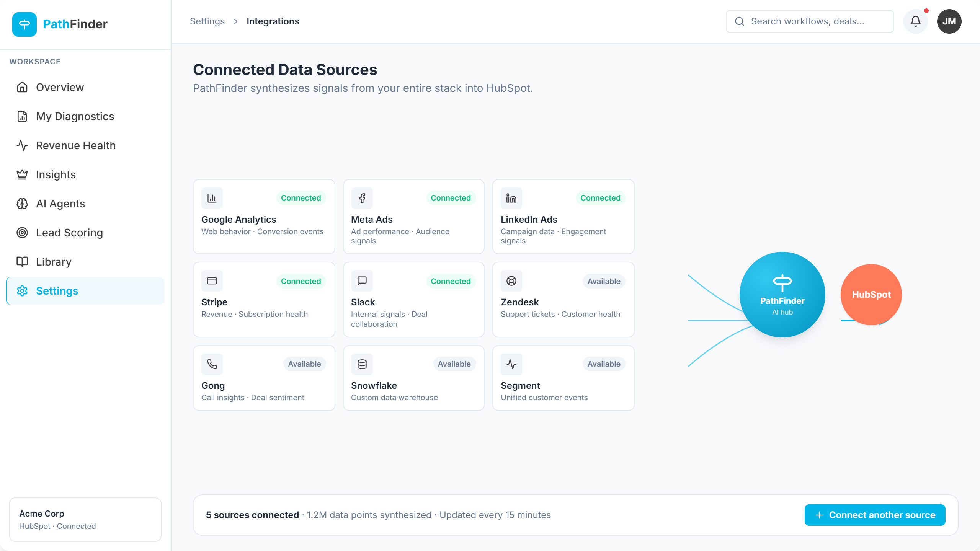Click the search magnifier icon

[740, 21]
